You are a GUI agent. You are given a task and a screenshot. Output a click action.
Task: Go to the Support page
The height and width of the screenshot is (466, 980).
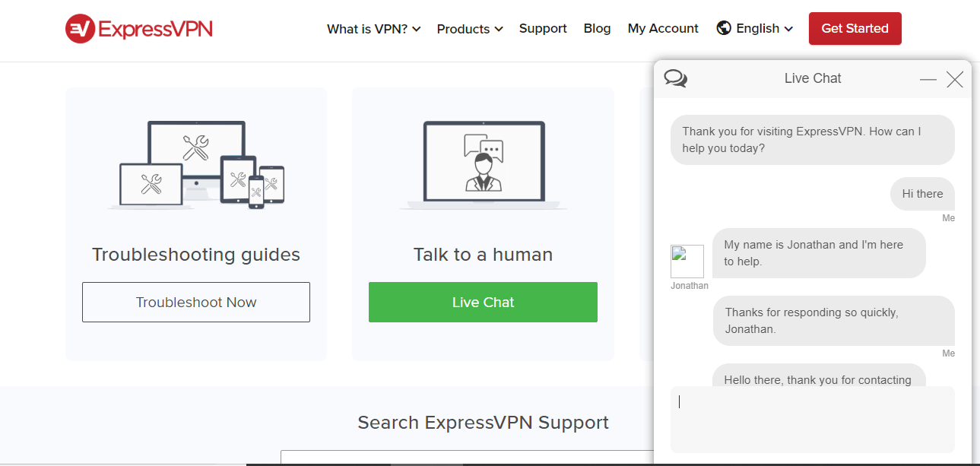(543, 28)
